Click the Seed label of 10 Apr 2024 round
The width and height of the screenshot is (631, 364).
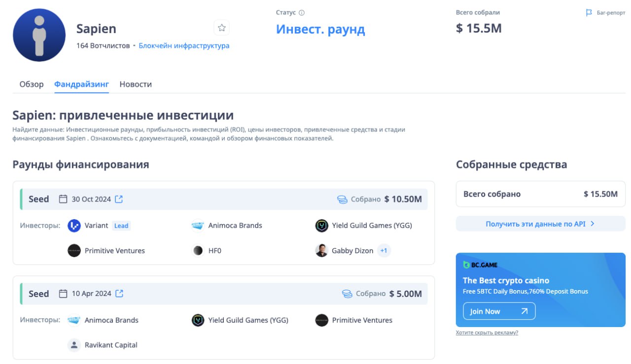pos(38,294)
